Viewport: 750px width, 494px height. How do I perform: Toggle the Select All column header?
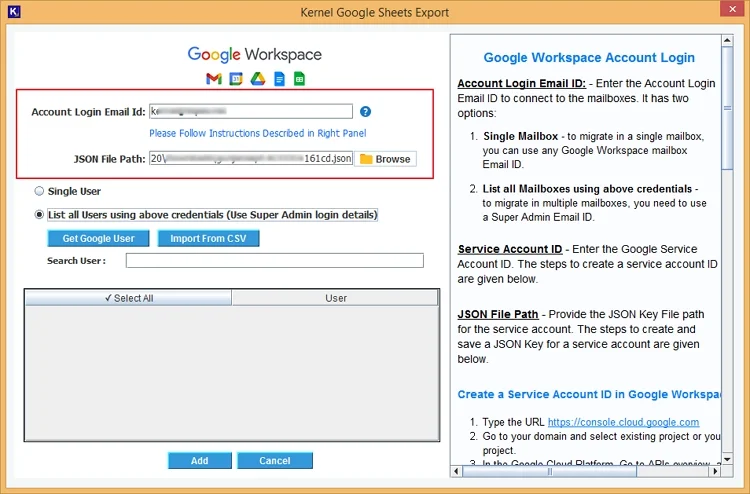[x=127, y=298]
